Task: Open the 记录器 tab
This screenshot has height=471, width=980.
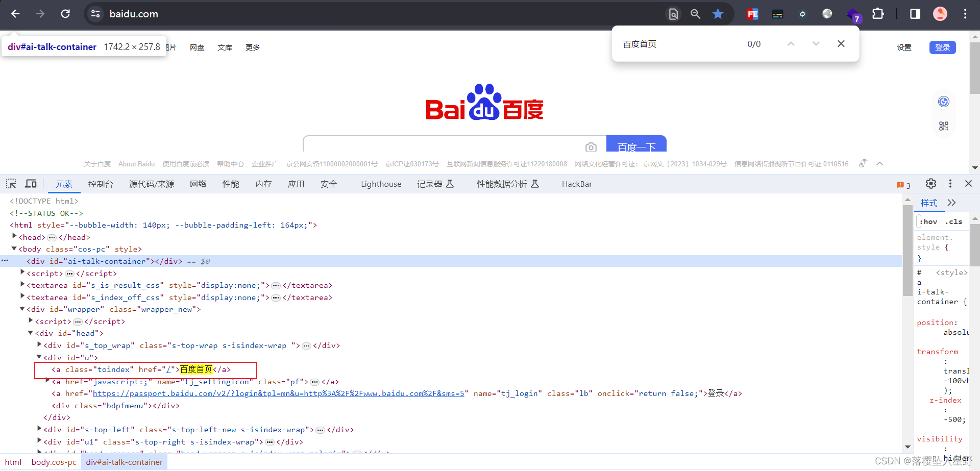Action: click(435, 184)
